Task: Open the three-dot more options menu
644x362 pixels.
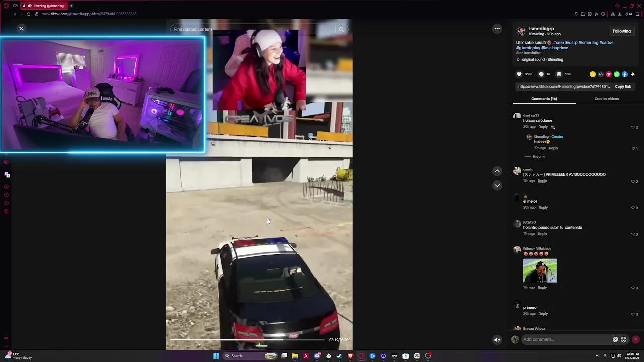Action: 497,29
